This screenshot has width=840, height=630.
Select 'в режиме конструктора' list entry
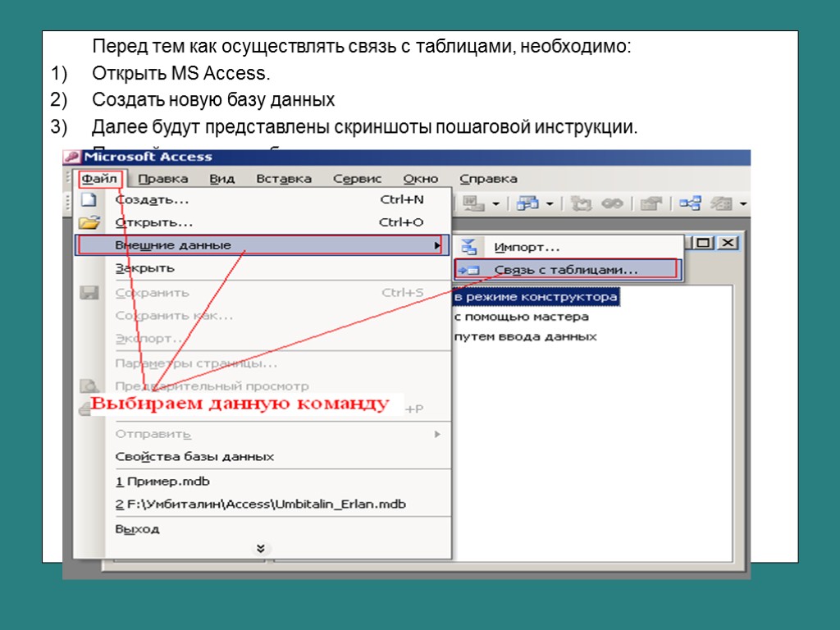(x=536, y=296)
